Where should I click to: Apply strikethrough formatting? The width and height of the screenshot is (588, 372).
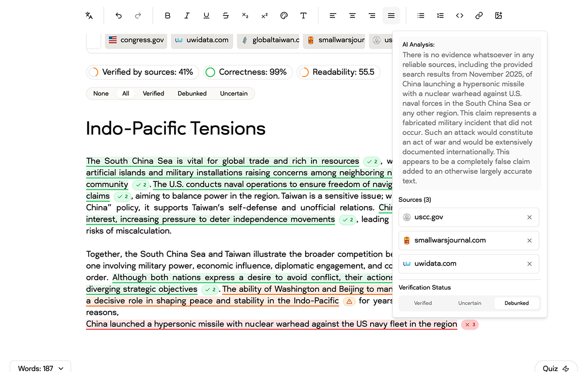tap(226, 16)
